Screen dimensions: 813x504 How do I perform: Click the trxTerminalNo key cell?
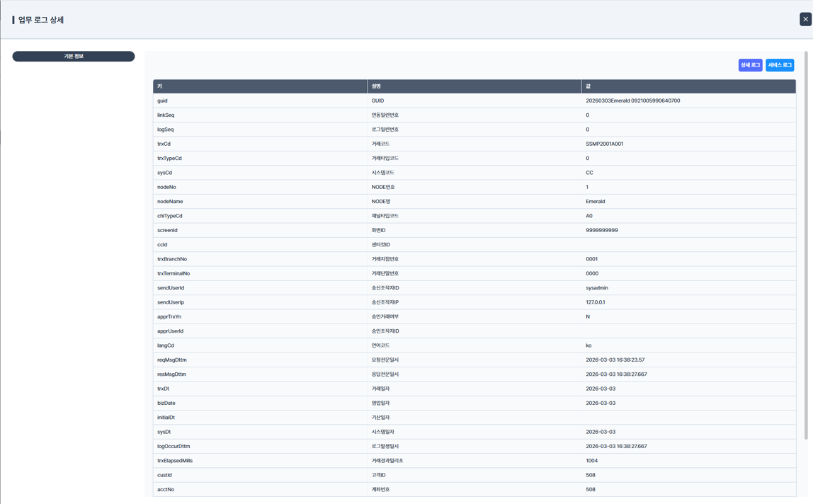pos(260,273)
